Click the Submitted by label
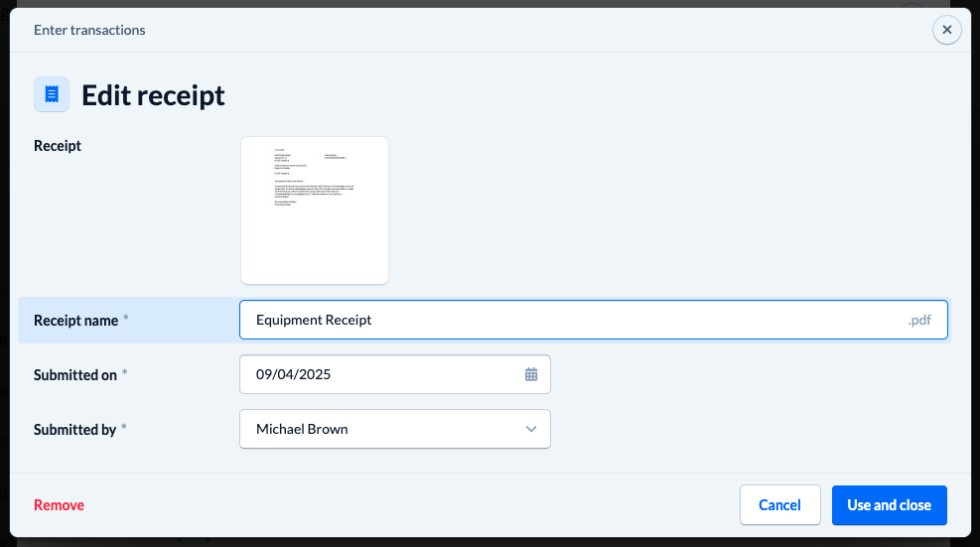Screen dimensions: 980x547 (x=75, y=430)
